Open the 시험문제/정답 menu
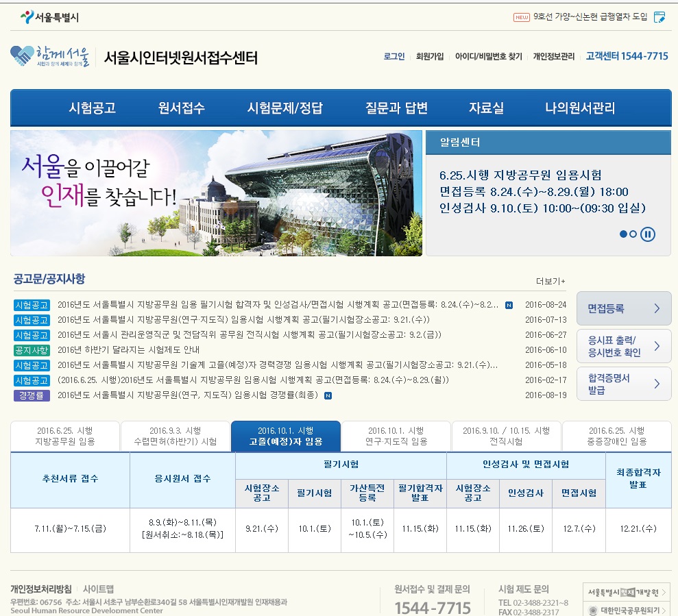 tap(285, 108)
